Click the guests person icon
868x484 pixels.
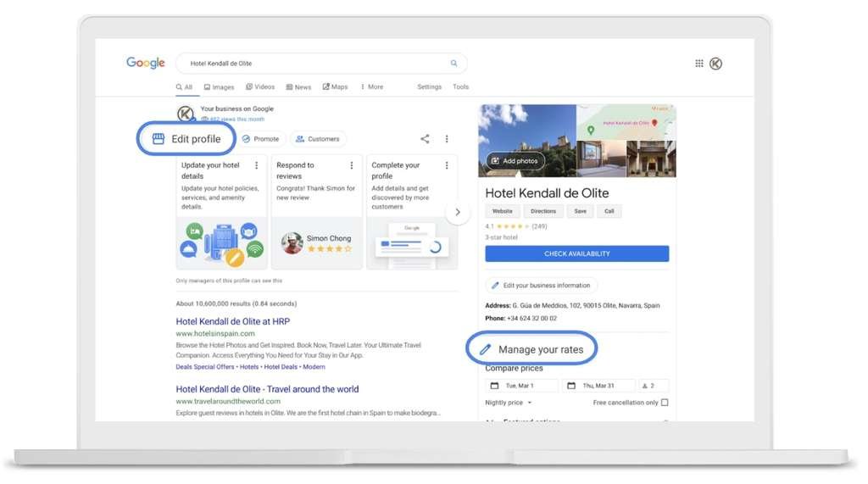click(645, 386)
